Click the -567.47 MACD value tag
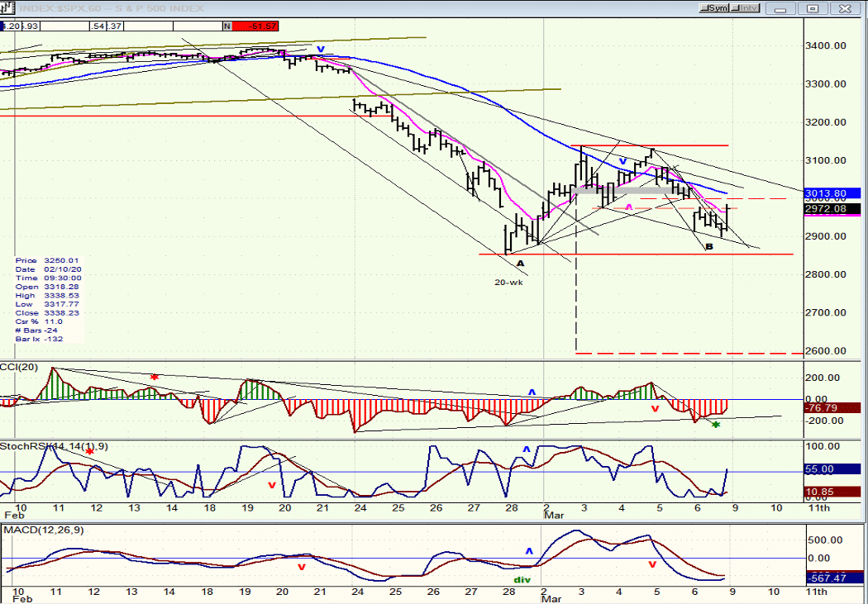The height and width of the screenshot is (604, 868). 832,578
